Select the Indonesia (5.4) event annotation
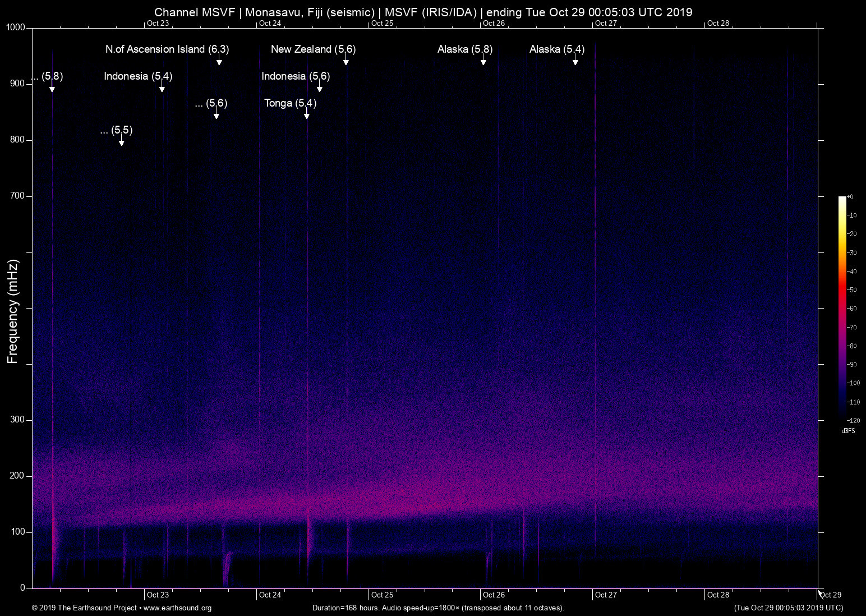The width and height of the screenshot is (866, 616). tap(138, 76)
